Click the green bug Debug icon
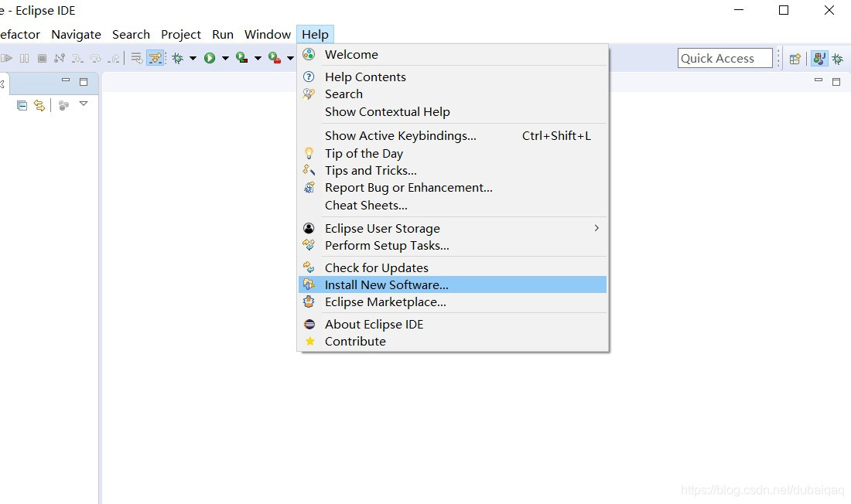The image size is (851, 504). (177, 58)
